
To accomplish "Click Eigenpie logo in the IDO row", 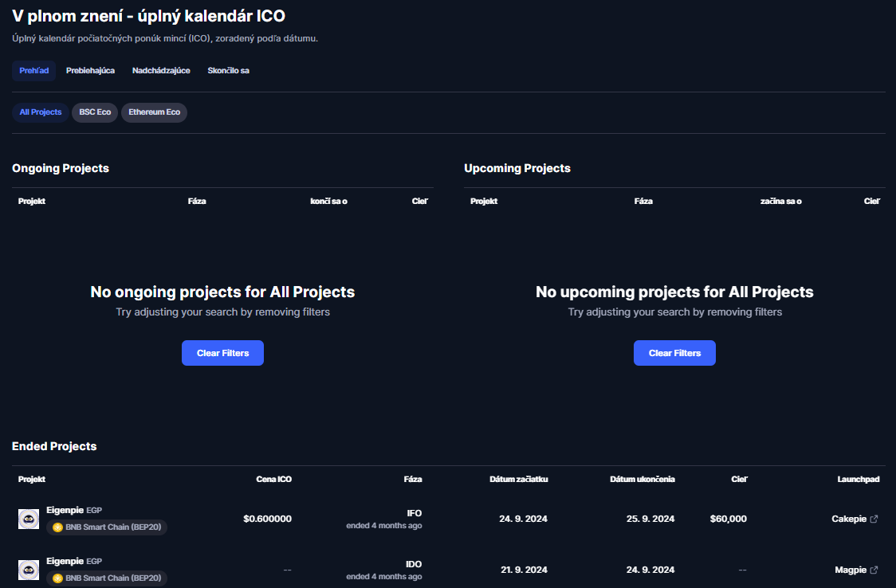I will pos(29,570).
